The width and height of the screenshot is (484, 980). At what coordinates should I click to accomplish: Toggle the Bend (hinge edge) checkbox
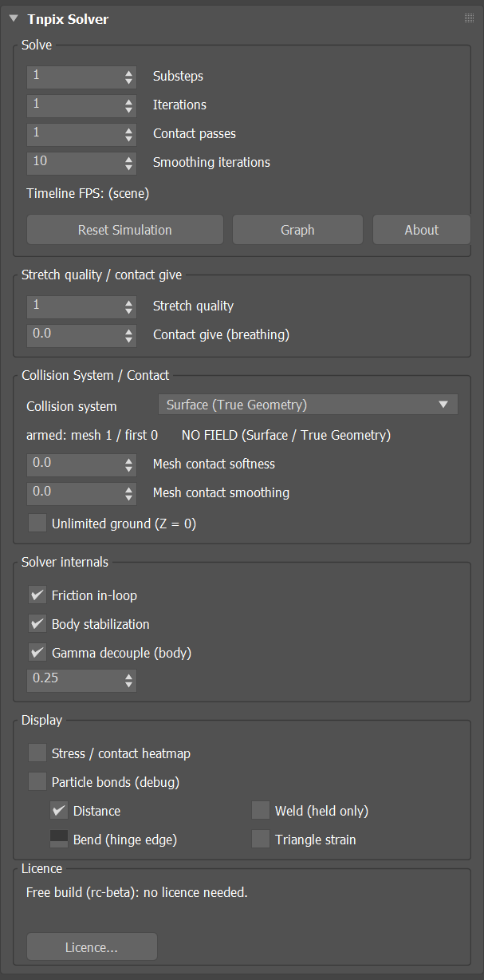[x=59, y=840]
